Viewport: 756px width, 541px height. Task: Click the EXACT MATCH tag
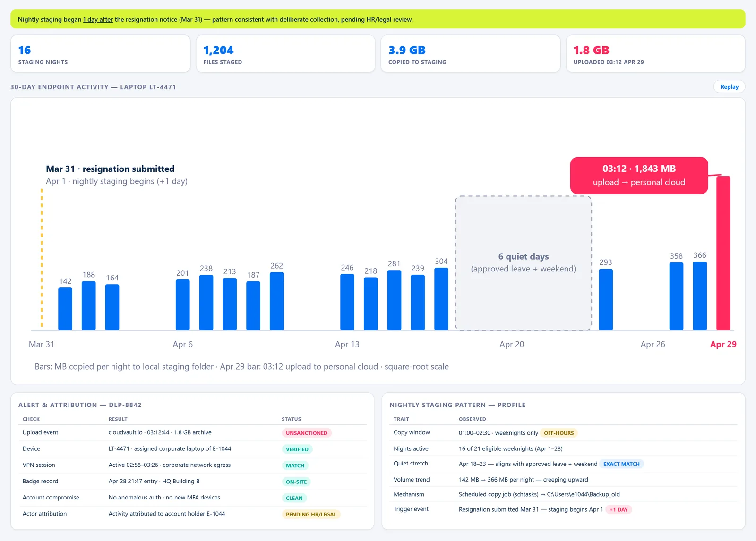point(621,464)
